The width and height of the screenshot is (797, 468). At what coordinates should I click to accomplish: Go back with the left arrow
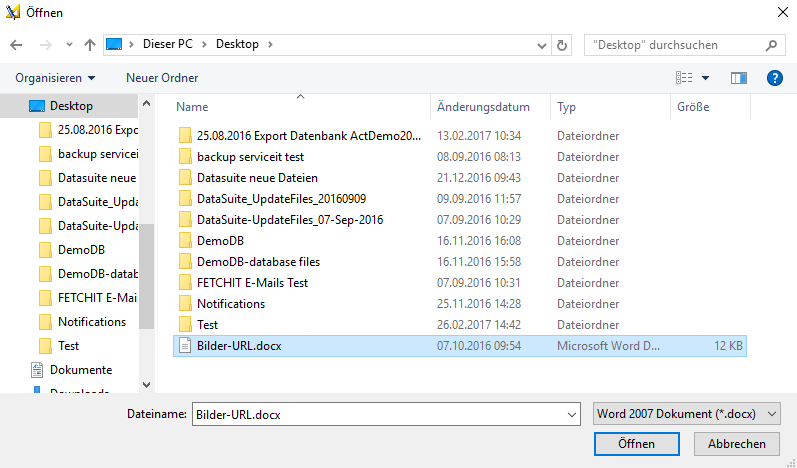point(16,45)
